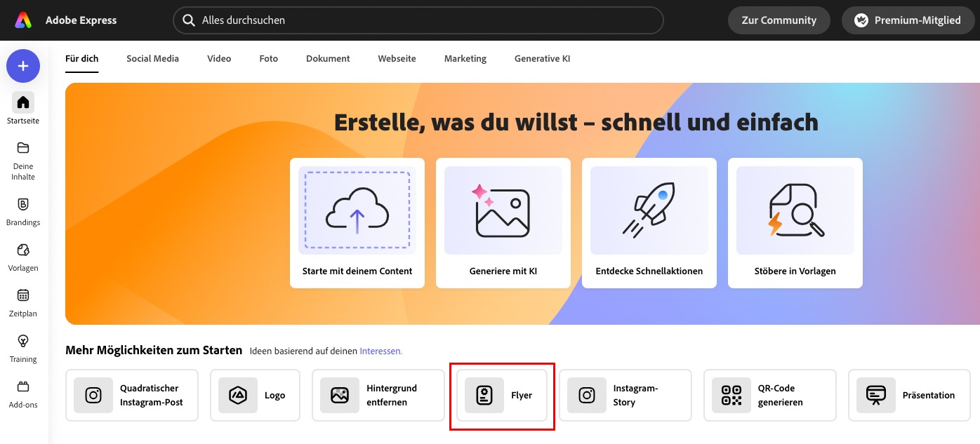Click the Zur Community button
The height and width of the screenshot is (444, 980).
pyautogui.click(x=779, y=20)
